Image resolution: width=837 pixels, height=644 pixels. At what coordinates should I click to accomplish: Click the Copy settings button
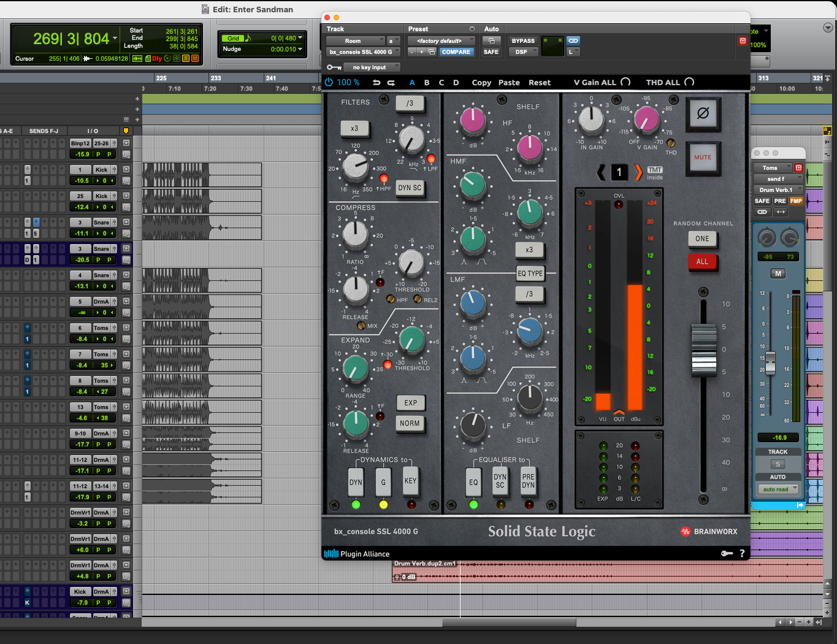pos(481,82)
